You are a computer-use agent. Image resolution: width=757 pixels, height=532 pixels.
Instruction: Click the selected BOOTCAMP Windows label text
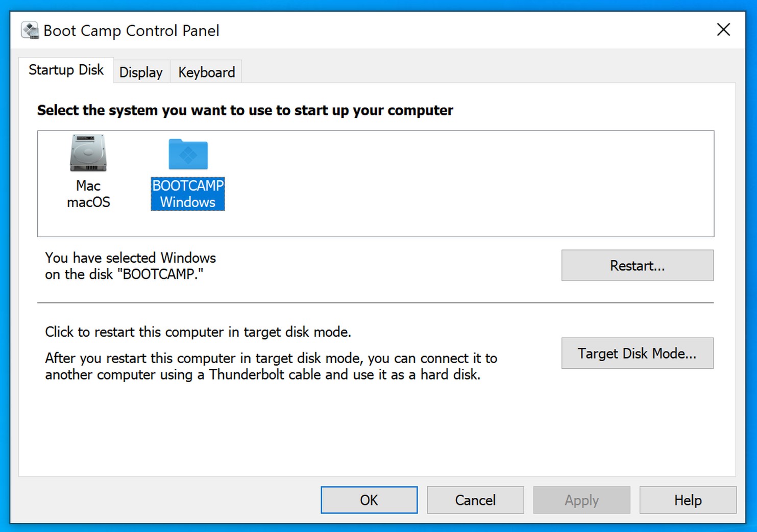[187, 194]
